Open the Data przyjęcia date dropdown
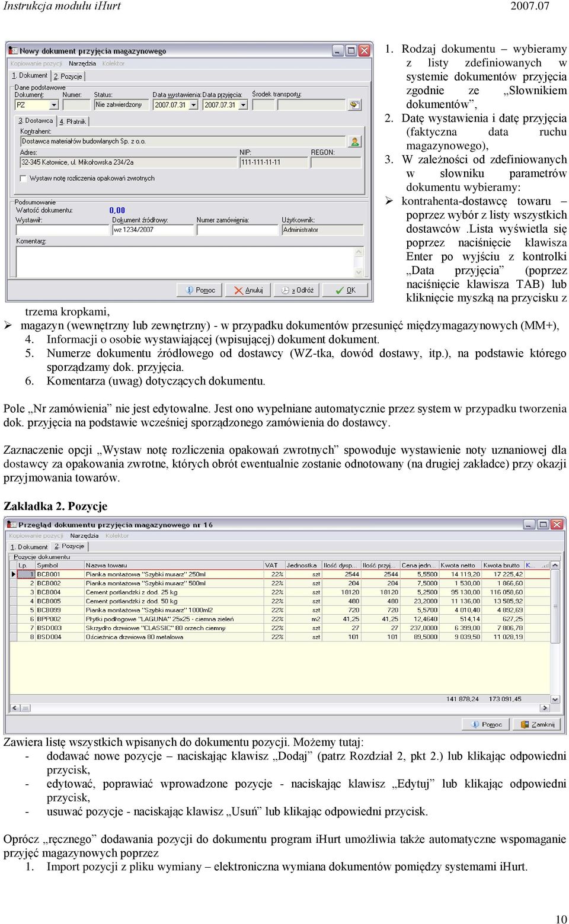This screenshot has height=924, width=569. pyautogui.click(x=243, y=105)
